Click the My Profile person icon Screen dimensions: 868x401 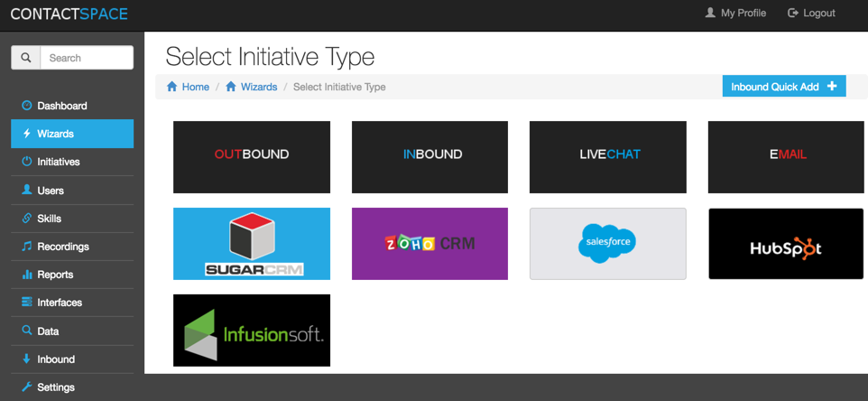[710, 13]
